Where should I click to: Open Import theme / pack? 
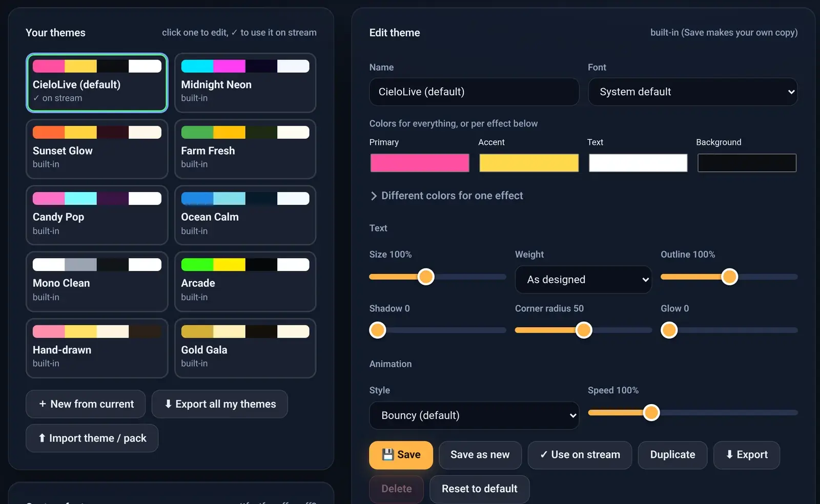coord(92,438)
